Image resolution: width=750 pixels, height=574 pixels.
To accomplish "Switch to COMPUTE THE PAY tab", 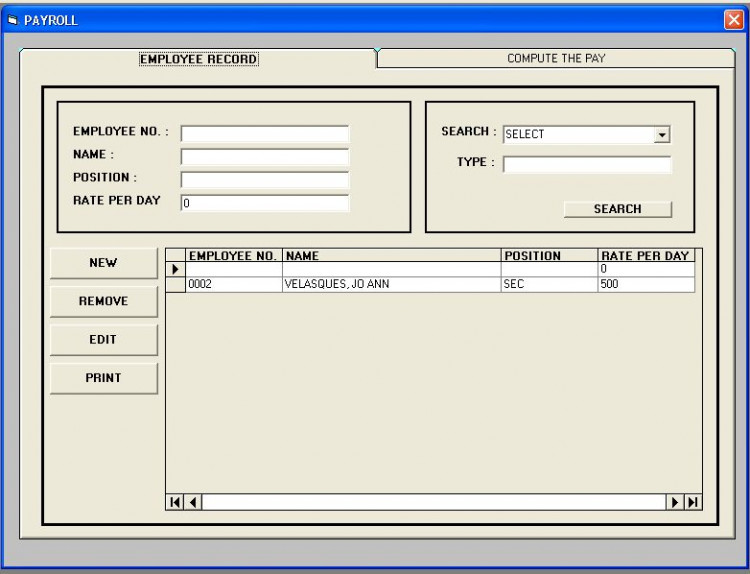I will pyautogui.click(x=556, y=59).
